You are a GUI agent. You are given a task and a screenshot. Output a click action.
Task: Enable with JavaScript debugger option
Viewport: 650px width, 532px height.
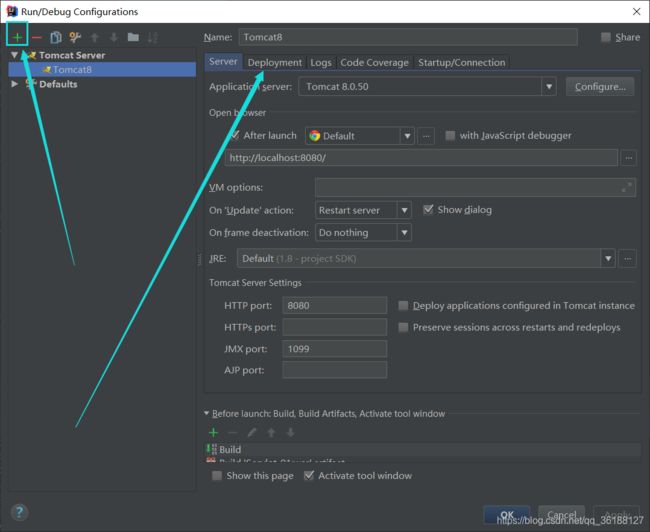click(x=450, y=136)
